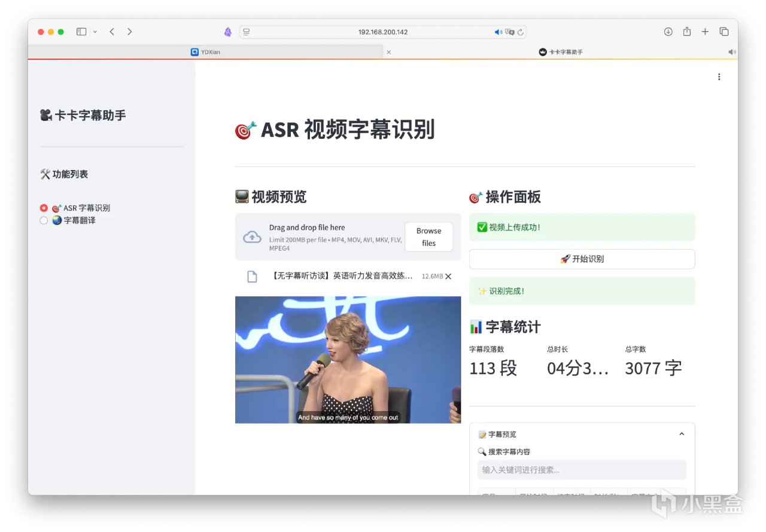Show the tab overview icon
The image size is (766, 532).
724,32
